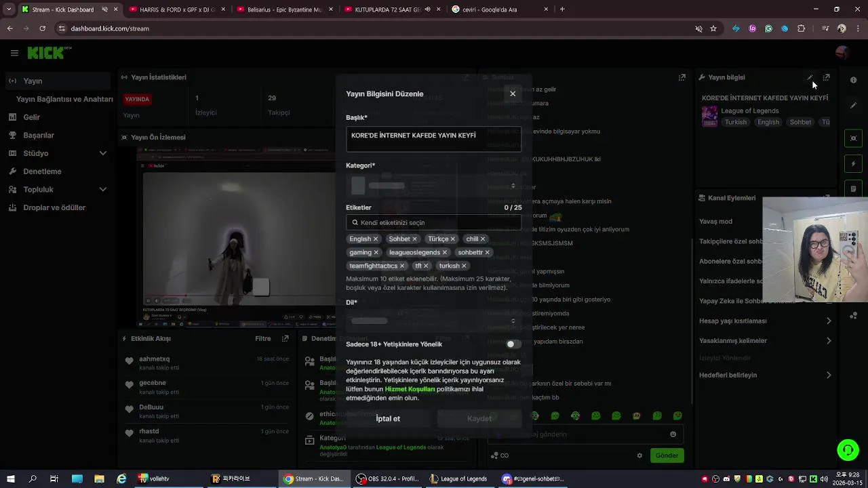Viewport: 868px width, 488px height.
Task: Remove the turkısh tag
Action: (464, 266)
